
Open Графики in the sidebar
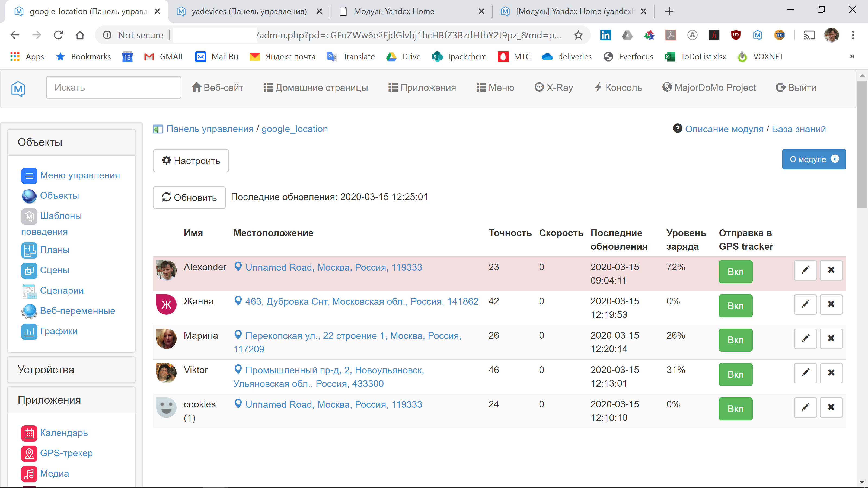(59, 331)
